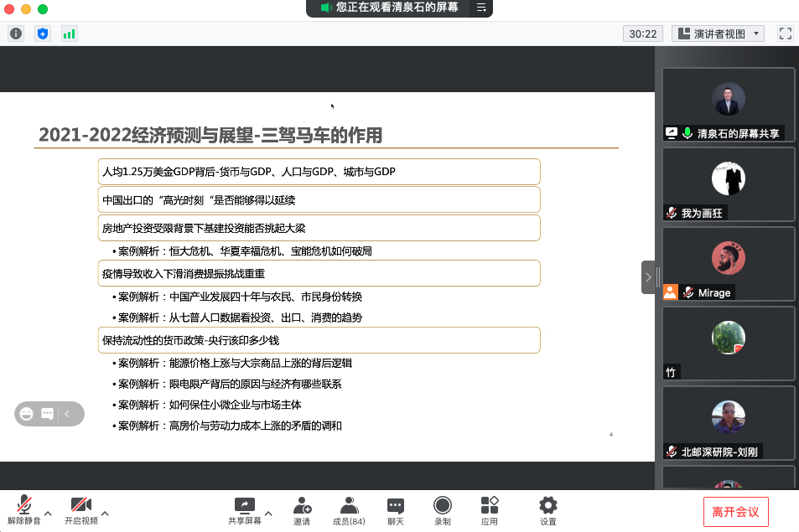This screenshot has height=532, width=799.
Task: Select Mirage participant video thumbnail
Action: 729,263
